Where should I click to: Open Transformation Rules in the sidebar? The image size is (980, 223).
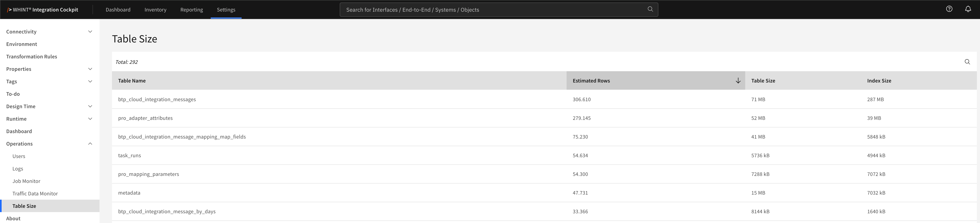(x=49, y=56)
